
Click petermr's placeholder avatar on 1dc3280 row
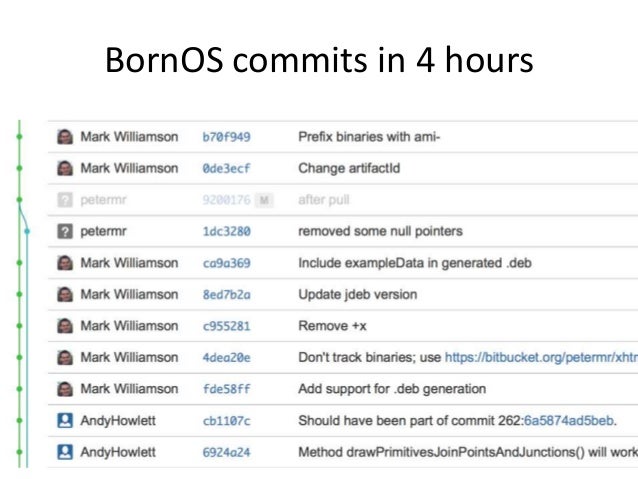[x=65, y=231]
